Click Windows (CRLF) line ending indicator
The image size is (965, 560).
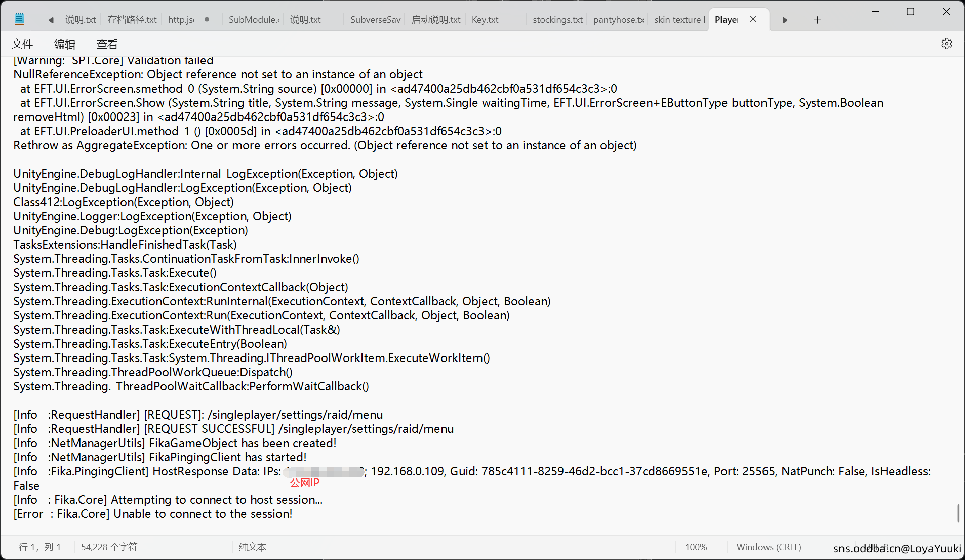click(x=769, y=547)
